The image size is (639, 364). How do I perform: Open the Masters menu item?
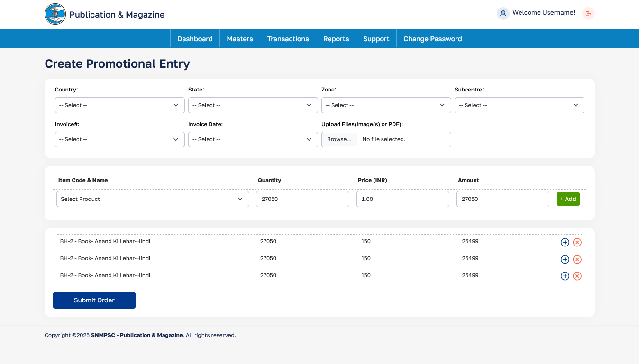click(x=240, y=39)
